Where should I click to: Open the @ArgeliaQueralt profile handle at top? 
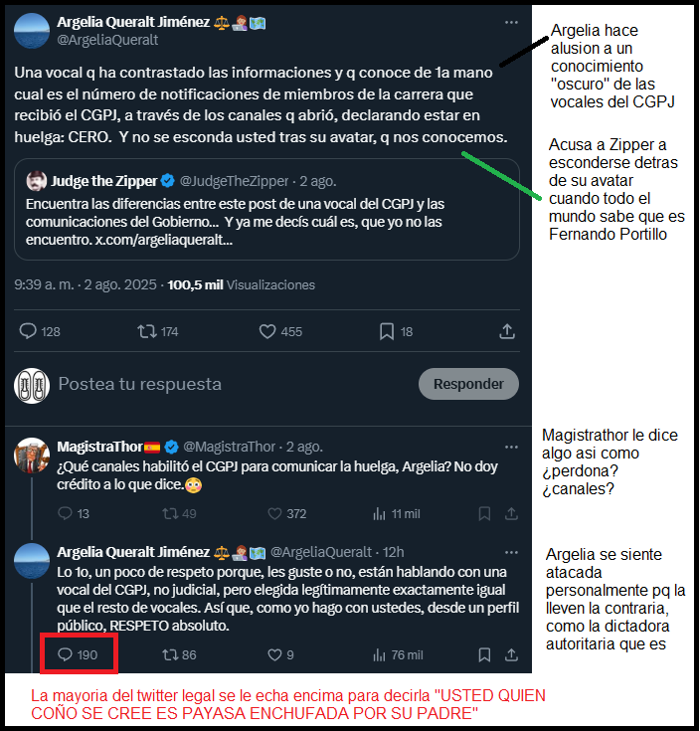(107, 40)
